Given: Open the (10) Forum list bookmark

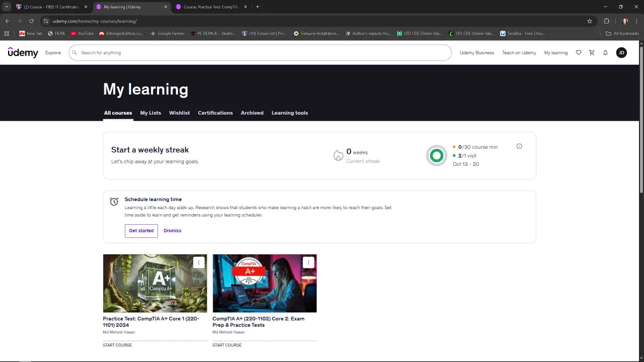Looking at the screenshot, I should tap(264, 34).
